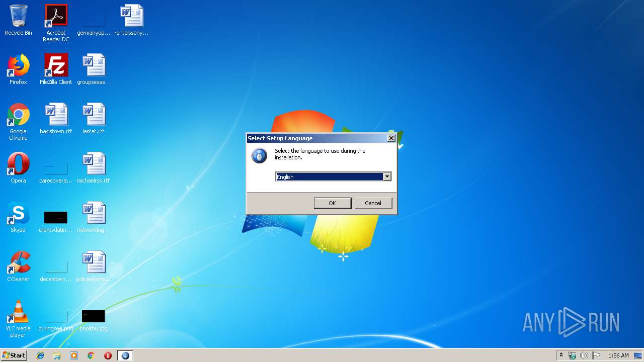
Task: Launch VLC media player shortcut
Action: coord(18,319)
